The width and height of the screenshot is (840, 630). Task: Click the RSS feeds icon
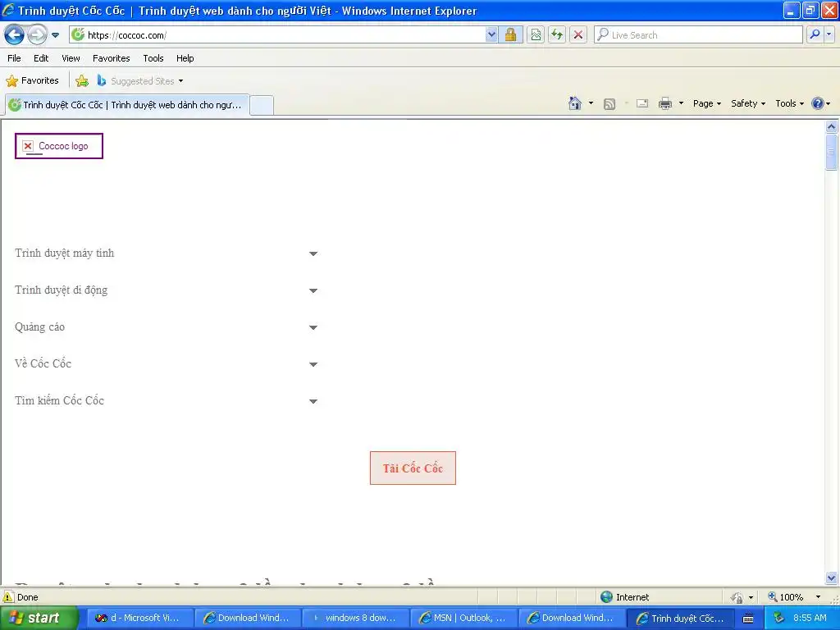coord(609,104)
